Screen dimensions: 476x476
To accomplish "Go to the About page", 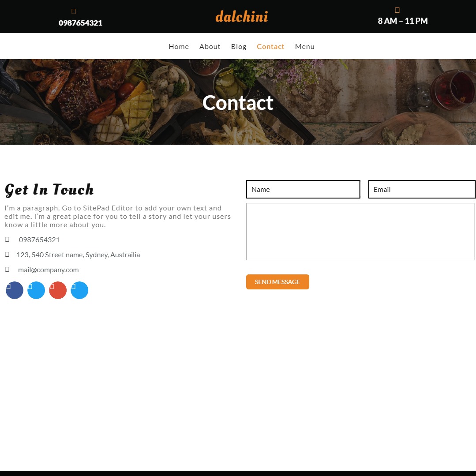I will click(x=210, y=46).
